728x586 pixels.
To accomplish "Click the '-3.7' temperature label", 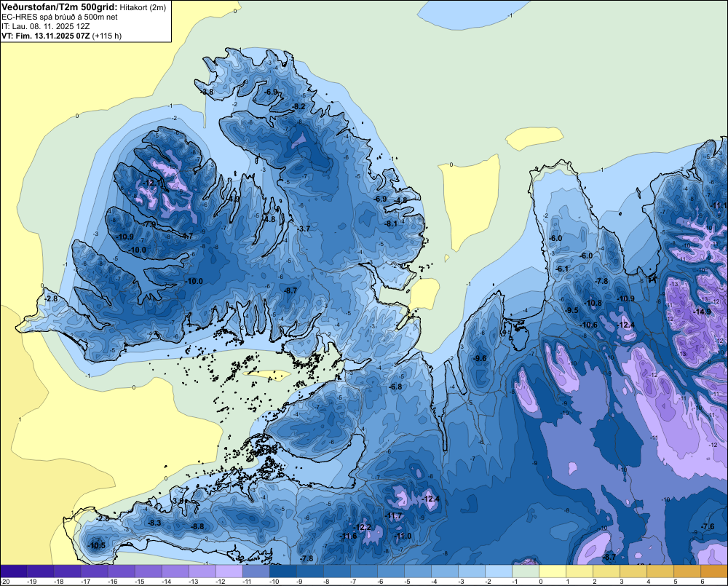I will (x=304, y=229).
